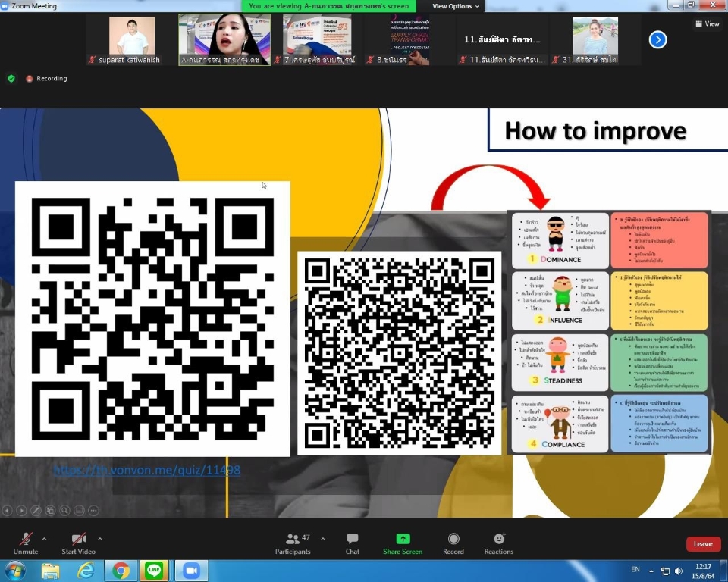Select participant thumbnail numbered 31
728x582 pixels.
(595, 40)
